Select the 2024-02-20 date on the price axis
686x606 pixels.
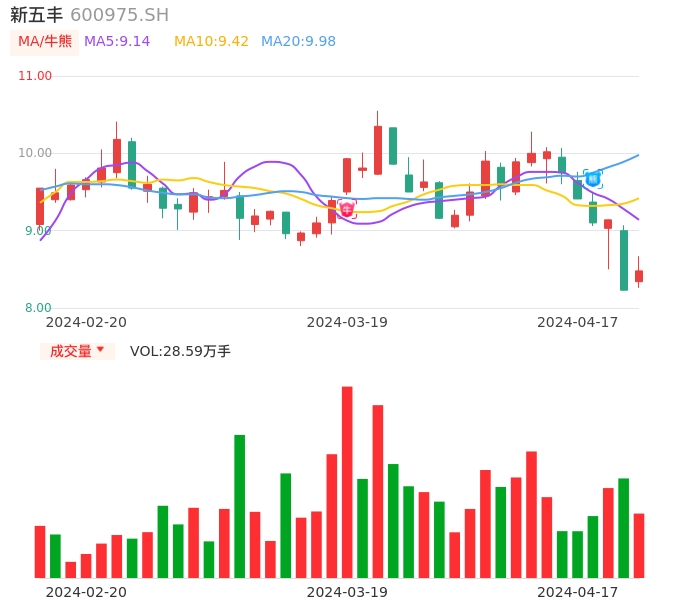pyautogui.click(x=86, y=322)
